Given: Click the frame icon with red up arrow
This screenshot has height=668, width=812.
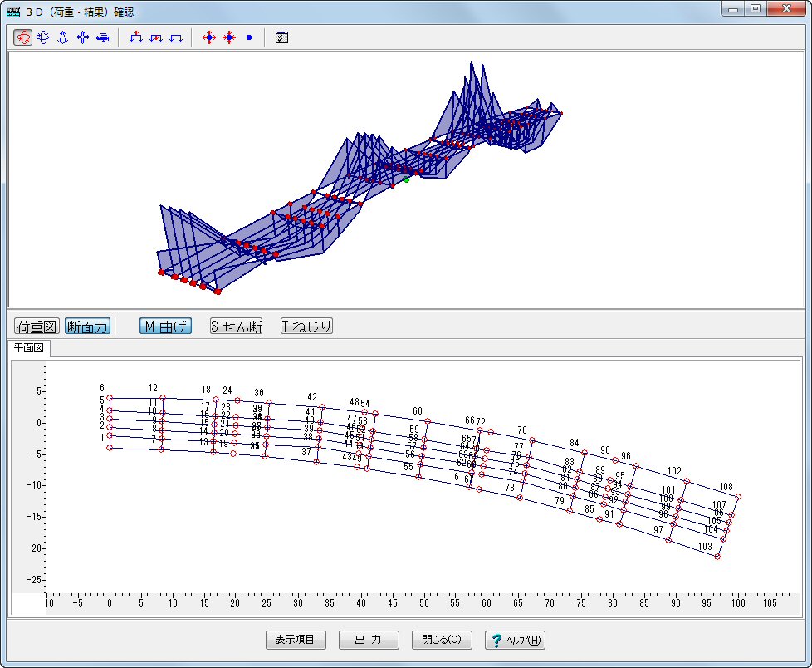Looking at the screenshot, I should click(136, 37).
